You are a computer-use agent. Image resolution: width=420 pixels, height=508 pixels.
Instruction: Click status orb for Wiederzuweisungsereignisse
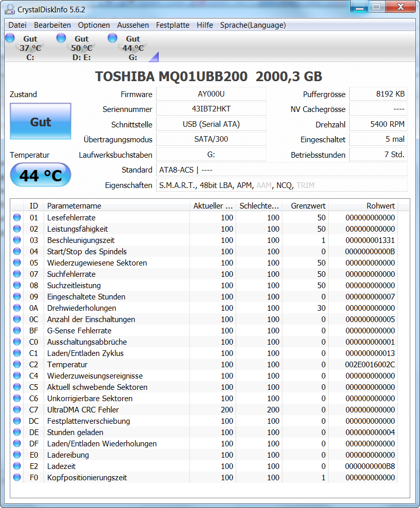[17, 376]
